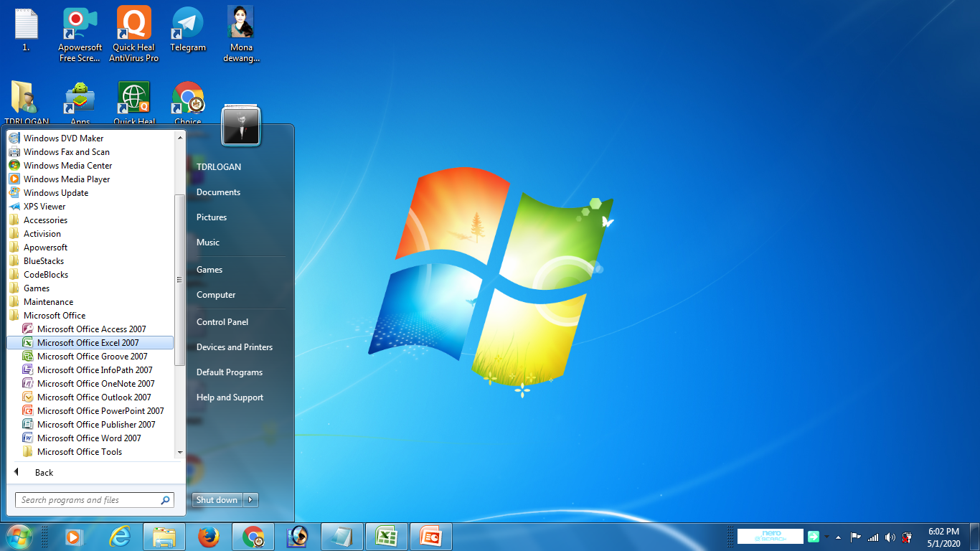Screen dimensions: 980x551
Task: Open Music from the Start menu
Action: click(x=208, y=242)
